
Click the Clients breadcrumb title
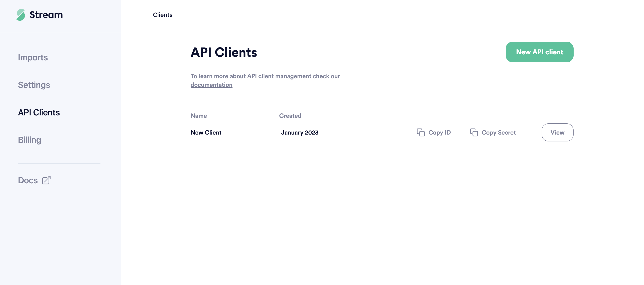tap(163, 15)
